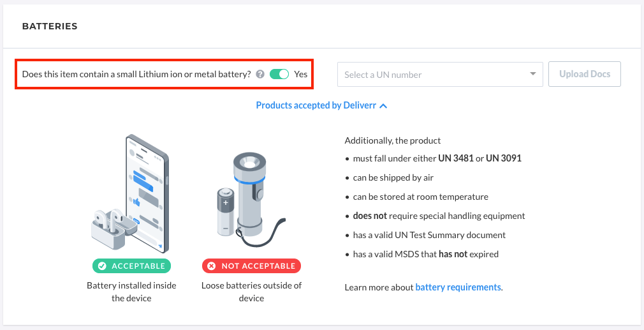Image resolution: width=644 pixels, height=330 pixels.
Task: Click 'Additionally, the product' text
Action: pos(393,140)
